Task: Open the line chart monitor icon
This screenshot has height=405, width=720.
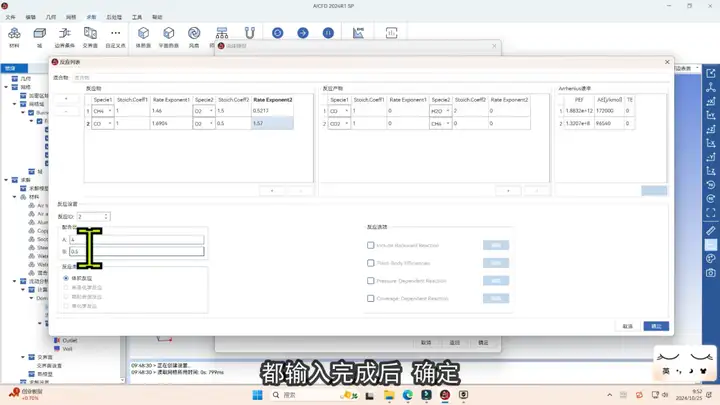Action: (x=358, y=33)
